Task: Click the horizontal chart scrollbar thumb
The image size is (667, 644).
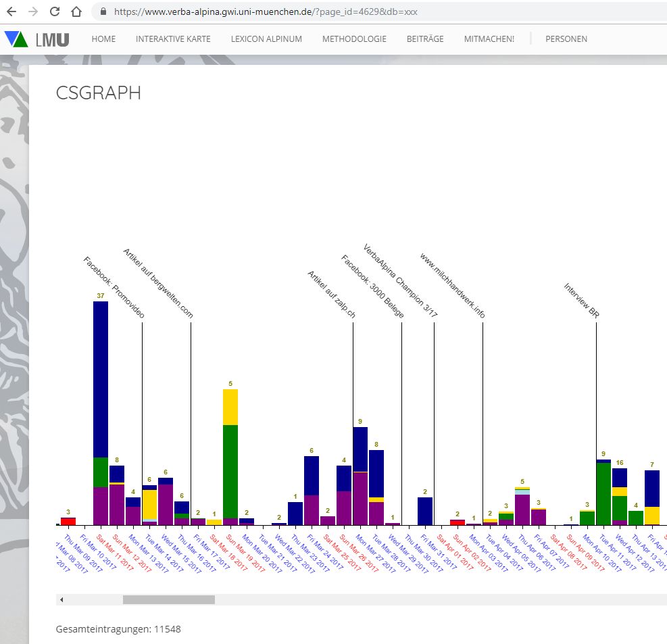Action: [168, 599]
